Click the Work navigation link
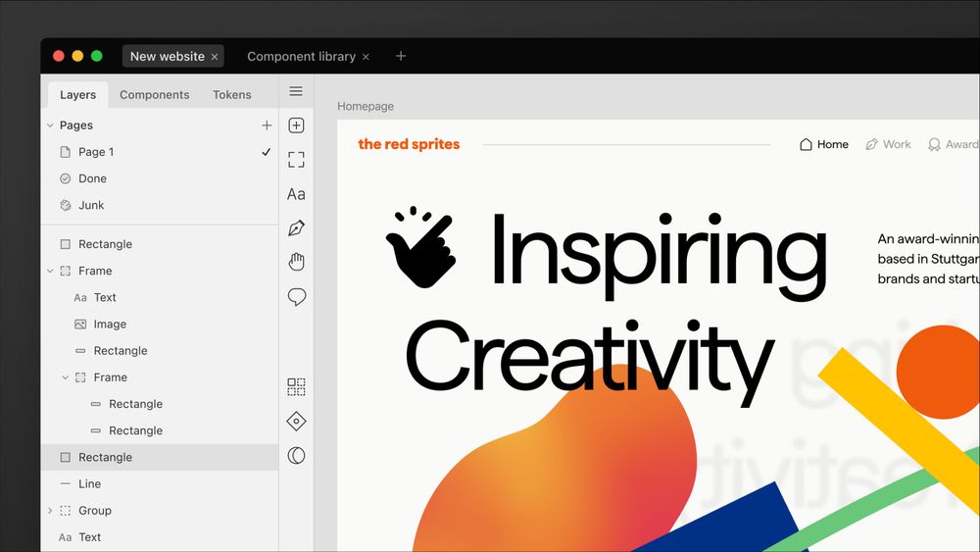 tap(888, 144)
